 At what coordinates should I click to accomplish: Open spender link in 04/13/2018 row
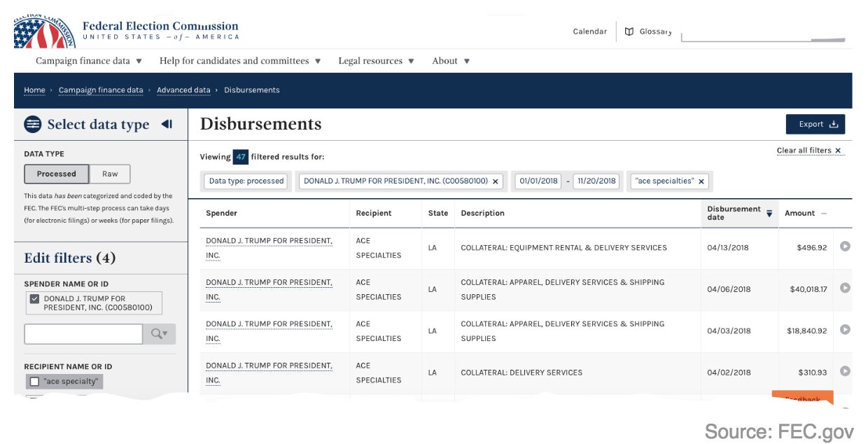(269, 248)
